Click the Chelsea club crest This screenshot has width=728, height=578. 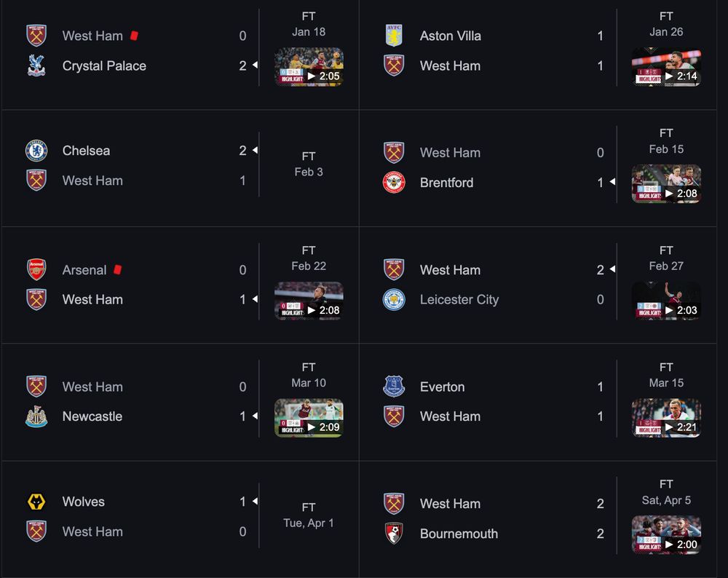point(36,151)
